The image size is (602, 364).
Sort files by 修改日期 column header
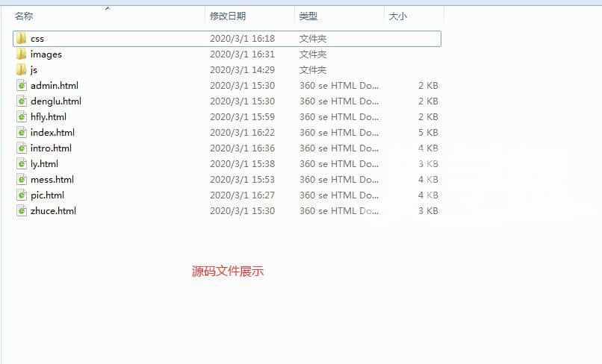228,16
